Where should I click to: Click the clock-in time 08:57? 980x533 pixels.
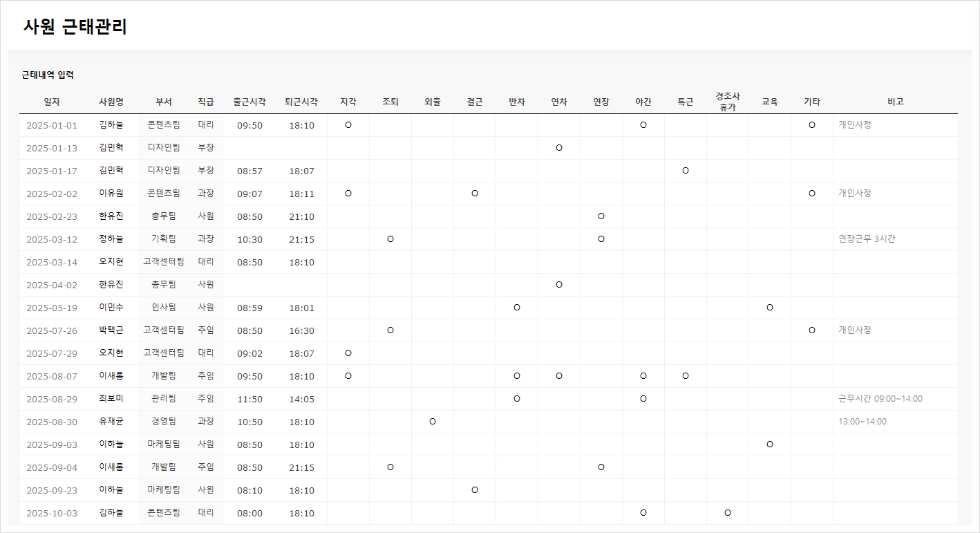[x=249, y=171]
